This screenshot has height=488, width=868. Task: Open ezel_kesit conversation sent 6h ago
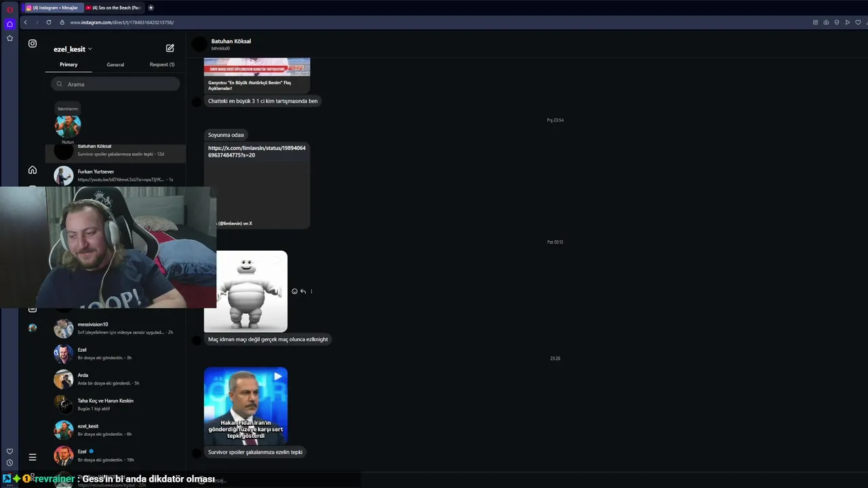tap(115, 430)
